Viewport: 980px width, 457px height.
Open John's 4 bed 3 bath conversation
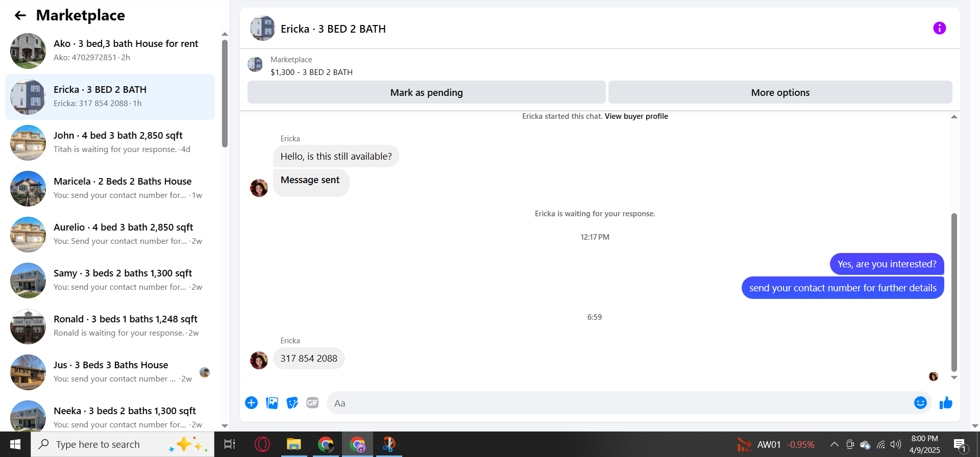tap(110, 143)
